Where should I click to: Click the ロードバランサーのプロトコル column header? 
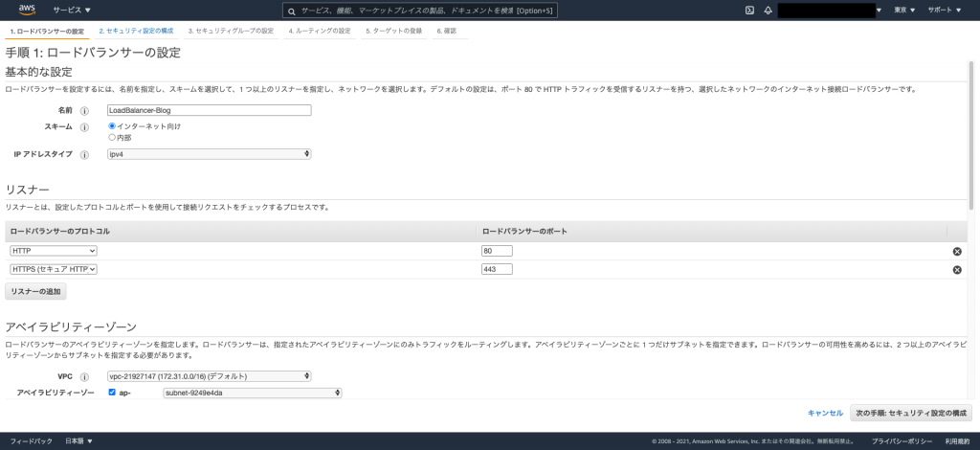[x=60, y=232]
